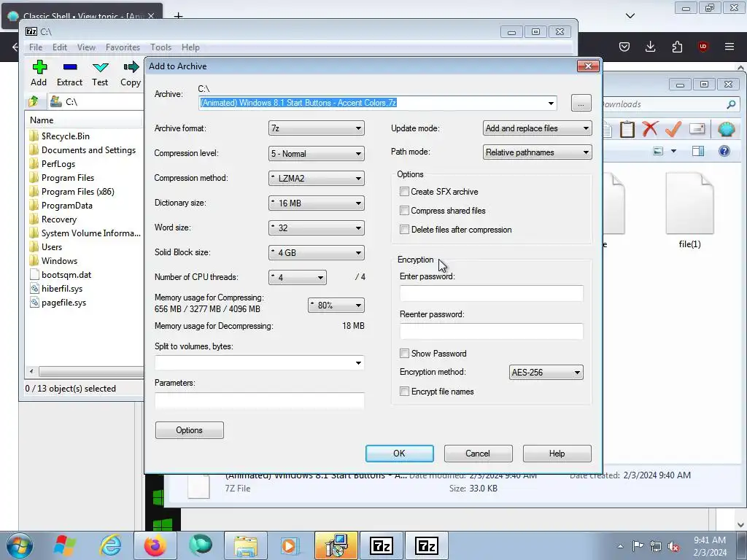The width and height of the screenshot is (747, 560).
Task: Click the Test toolbar icon
Action: [x=100, y=74]
